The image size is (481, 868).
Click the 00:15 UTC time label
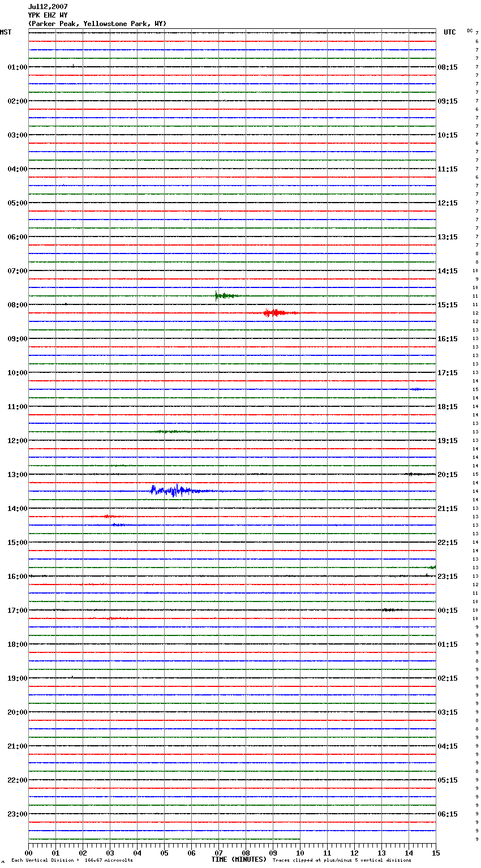coord(448,611)
